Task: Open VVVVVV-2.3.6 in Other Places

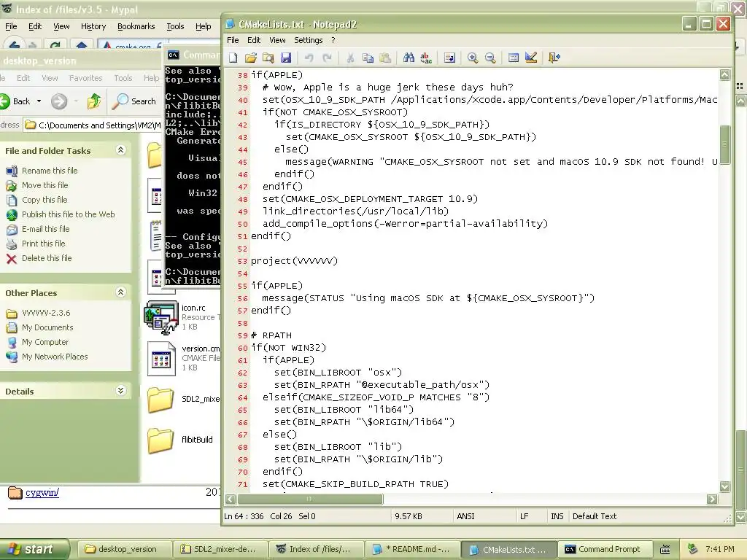Action: tap(46, 313)
